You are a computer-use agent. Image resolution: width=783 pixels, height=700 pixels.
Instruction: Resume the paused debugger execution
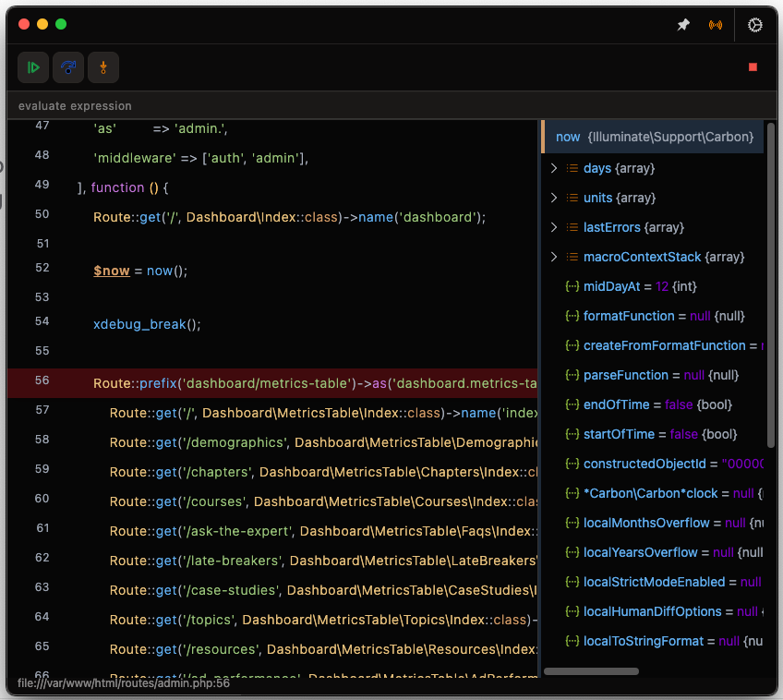click(33, 66)
